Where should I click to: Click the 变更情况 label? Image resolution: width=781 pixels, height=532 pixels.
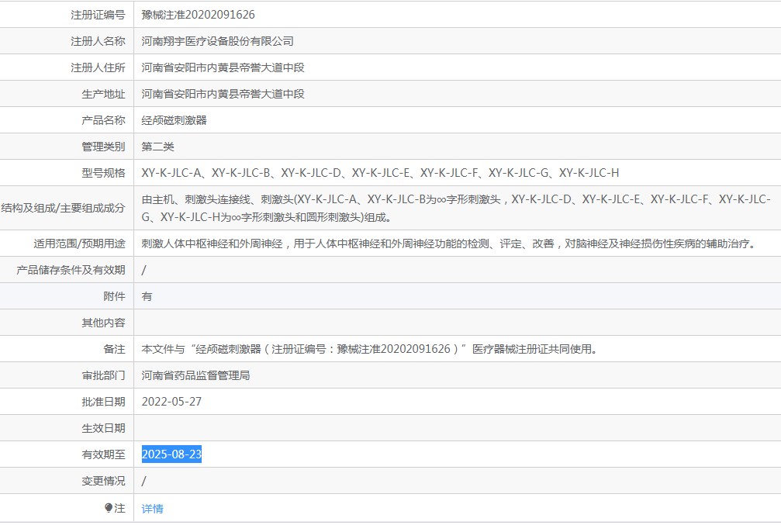click(x=104, y=481)
